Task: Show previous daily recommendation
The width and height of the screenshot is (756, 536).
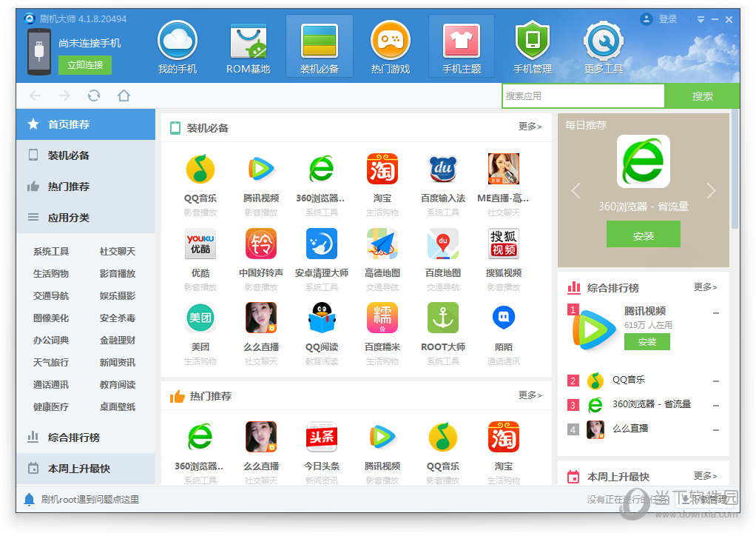Action: [576, 190]
